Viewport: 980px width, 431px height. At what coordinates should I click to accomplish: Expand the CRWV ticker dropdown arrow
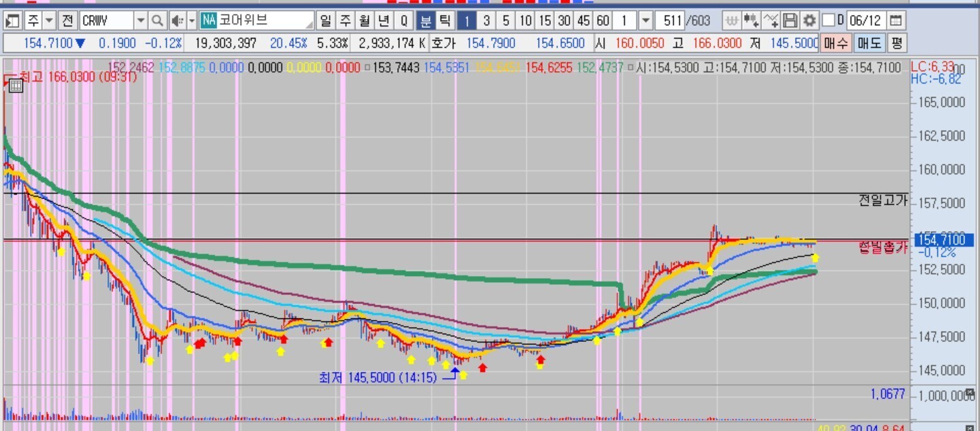point(140,20)
